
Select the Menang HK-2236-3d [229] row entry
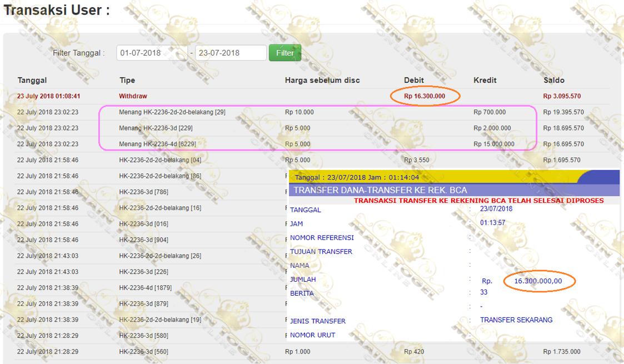pos(156,128)
